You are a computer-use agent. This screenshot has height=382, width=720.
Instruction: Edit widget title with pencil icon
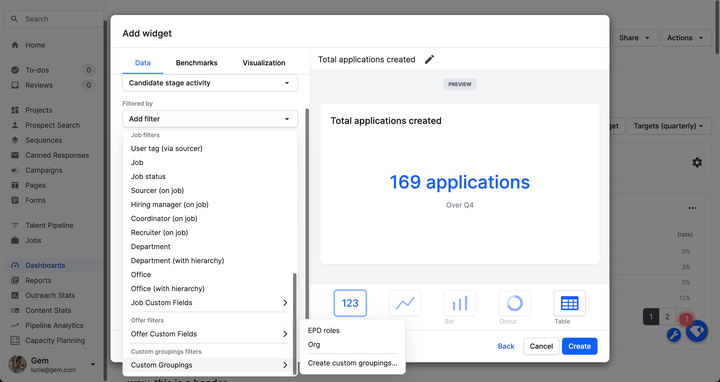pos(429,59)
